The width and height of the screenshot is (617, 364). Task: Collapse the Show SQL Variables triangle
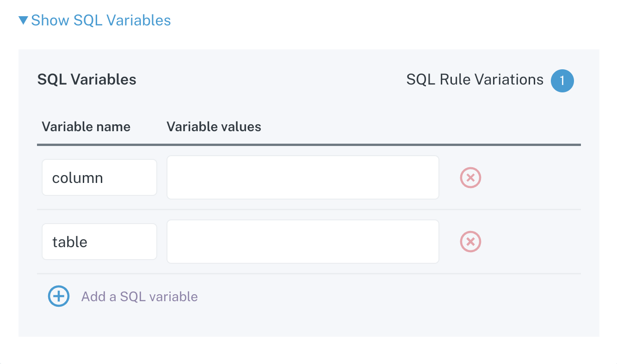tap(24, 20)
